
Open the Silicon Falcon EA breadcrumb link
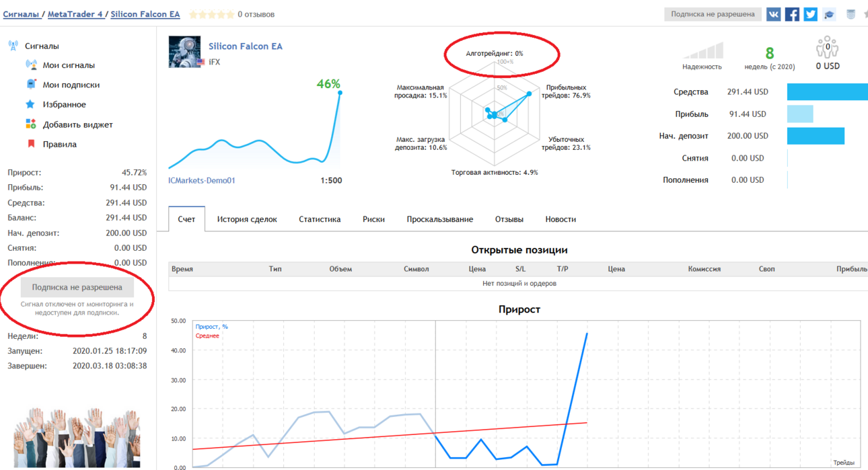tap(145, 14)
